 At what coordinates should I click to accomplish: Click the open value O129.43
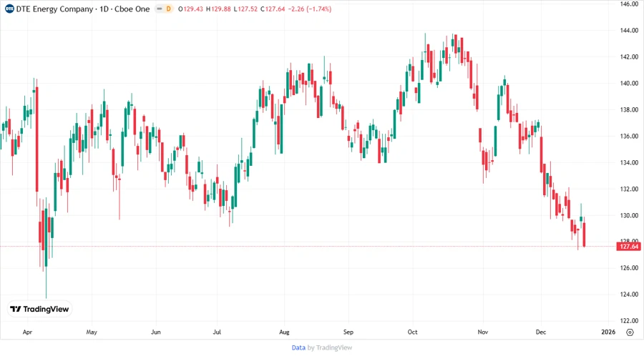(x=190, y=9)
